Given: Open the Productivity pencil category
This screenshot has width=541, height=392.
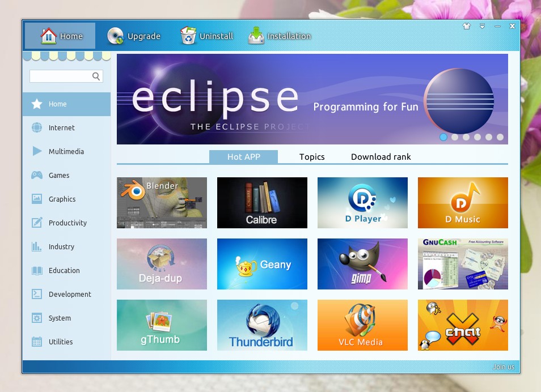Looking at the screenshot, I should [x=66, y=223].
